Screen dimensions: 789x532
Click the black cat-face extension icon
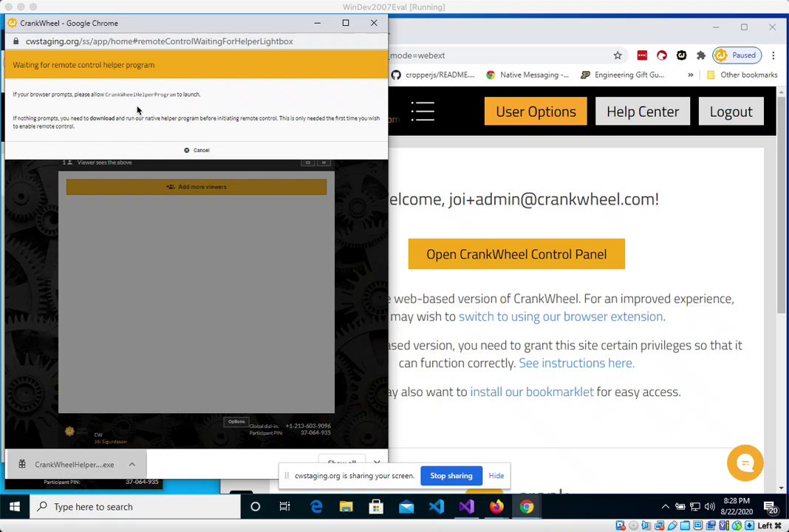pos(681,55)
